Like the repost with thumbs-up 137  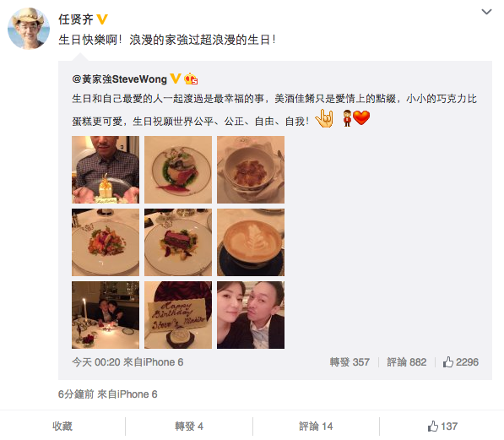coord(442,426)
